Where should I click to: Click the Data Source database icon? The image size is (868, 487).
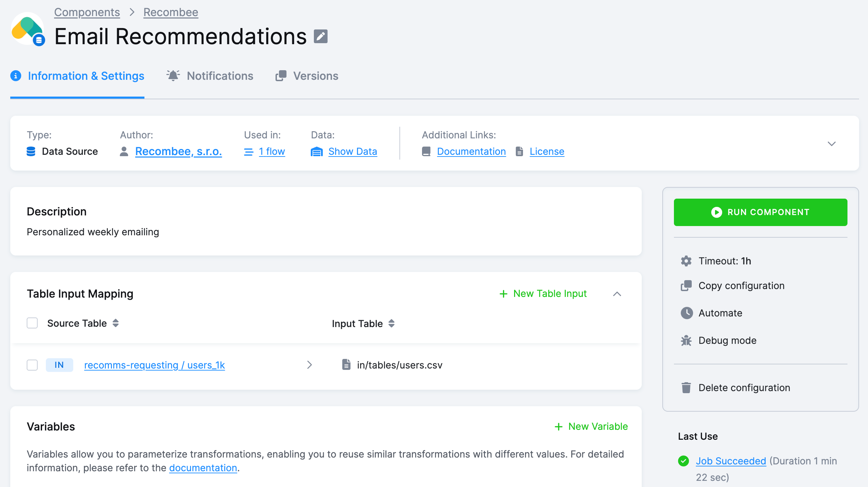pos(31,151)
